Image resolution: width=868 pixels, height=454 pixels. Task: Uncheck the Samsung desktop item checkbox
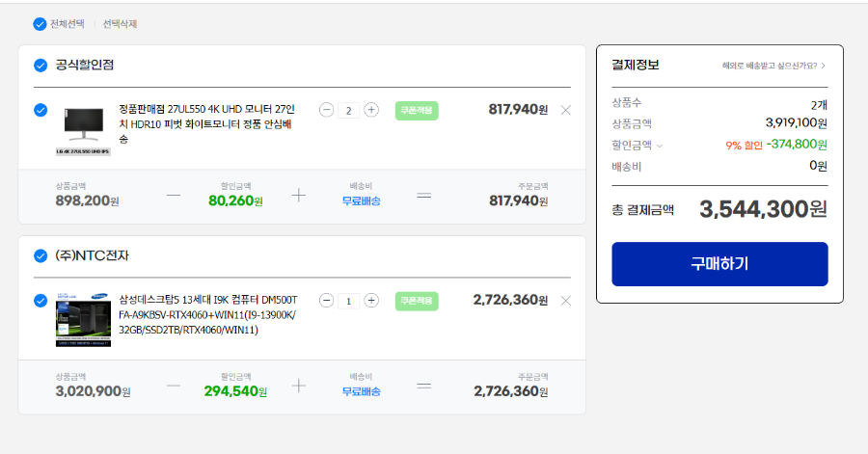pyautogui.click(x=41, y=301)
